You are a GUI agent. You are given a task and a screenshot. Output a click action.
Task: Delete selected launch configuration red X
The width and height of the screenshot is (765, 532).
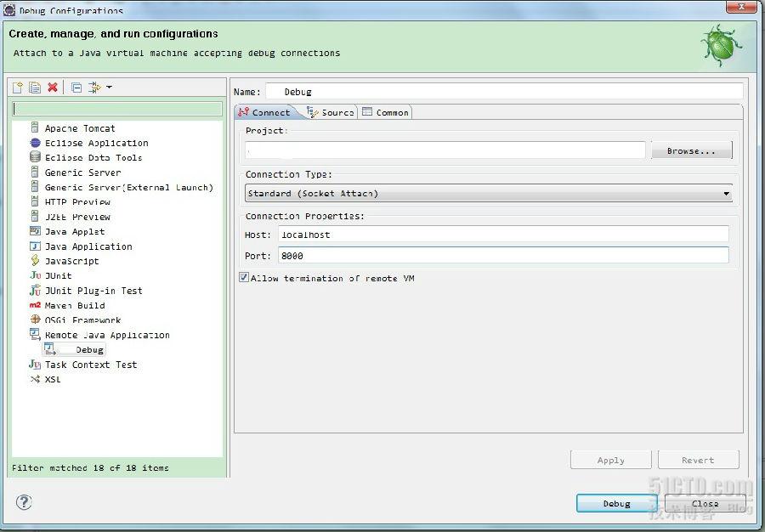(x=53, y=88)
